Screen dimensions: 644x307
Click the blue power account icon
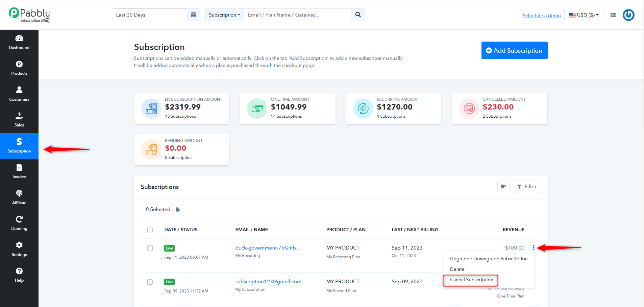628,15
